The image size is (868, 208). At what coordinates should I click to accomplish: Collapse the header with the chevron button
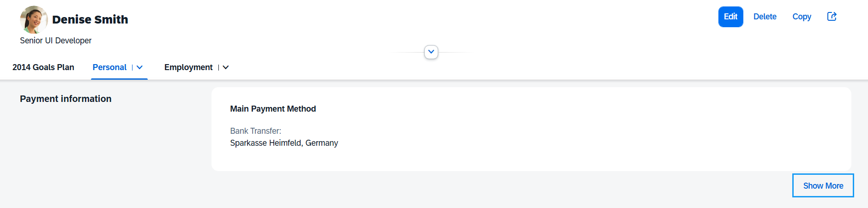431,52
